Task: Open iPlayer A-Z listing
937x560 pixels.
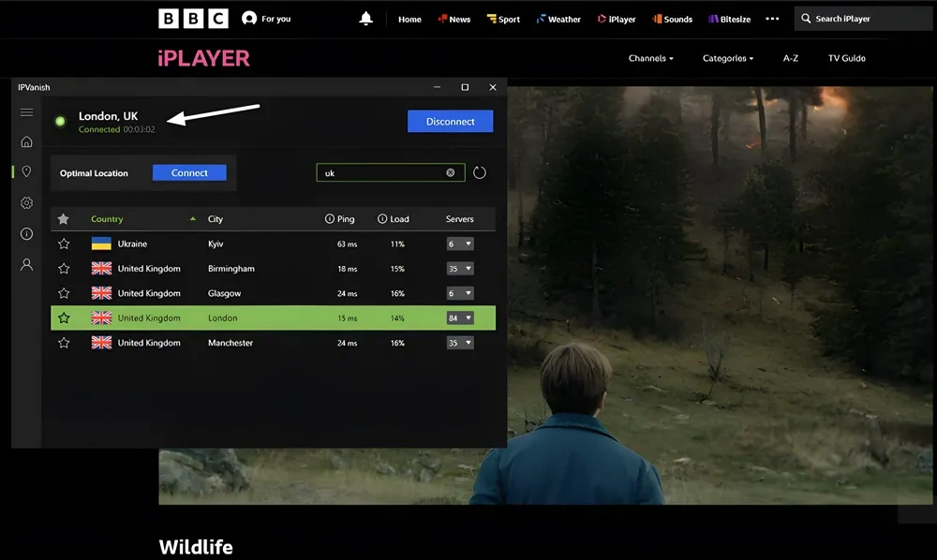Action: [x=791, y=58]
